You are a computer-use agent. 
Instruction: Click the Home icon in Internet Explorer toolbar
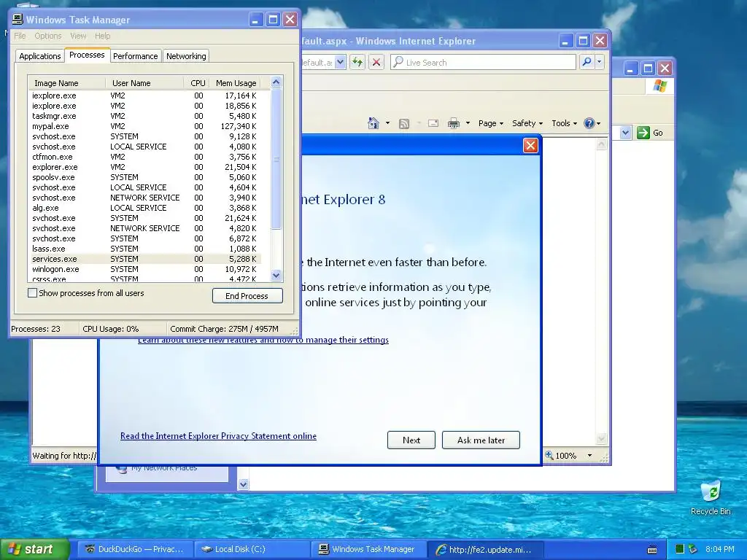coord(373,123)
